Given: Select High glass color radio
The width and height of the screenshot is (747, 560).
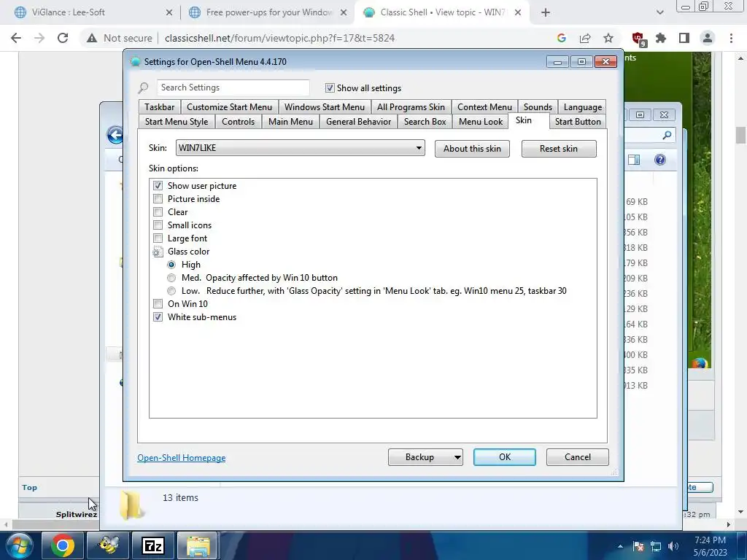Looking at the screenshot, I should coord(171,264).
